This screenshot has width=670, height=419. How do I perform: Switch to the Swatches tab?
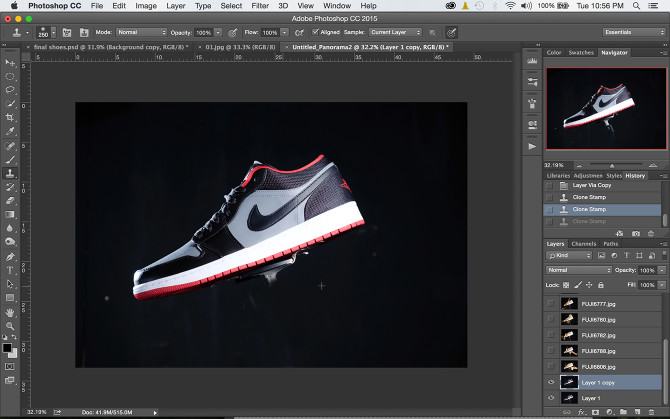581,53
